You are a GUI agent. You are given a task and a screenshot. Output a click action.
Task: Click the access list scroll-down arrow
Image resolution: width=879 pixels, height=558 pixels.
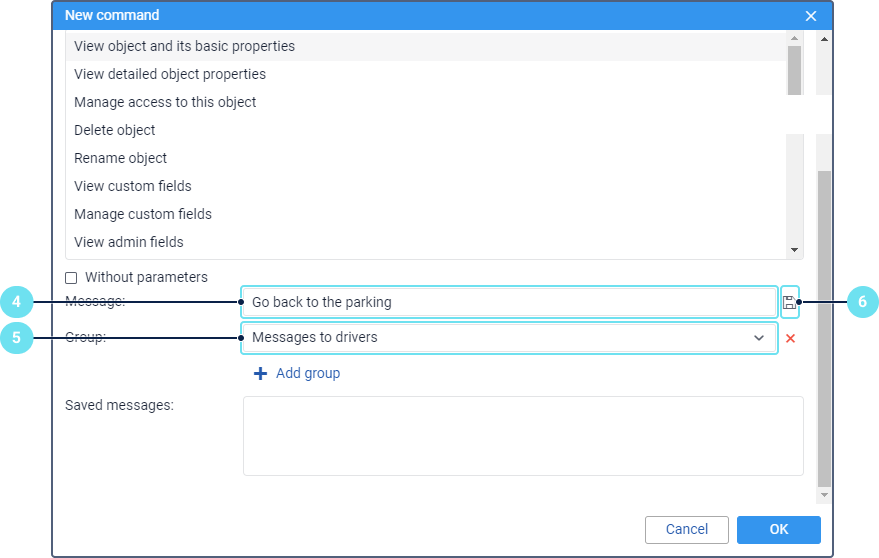tap(794, 250)
